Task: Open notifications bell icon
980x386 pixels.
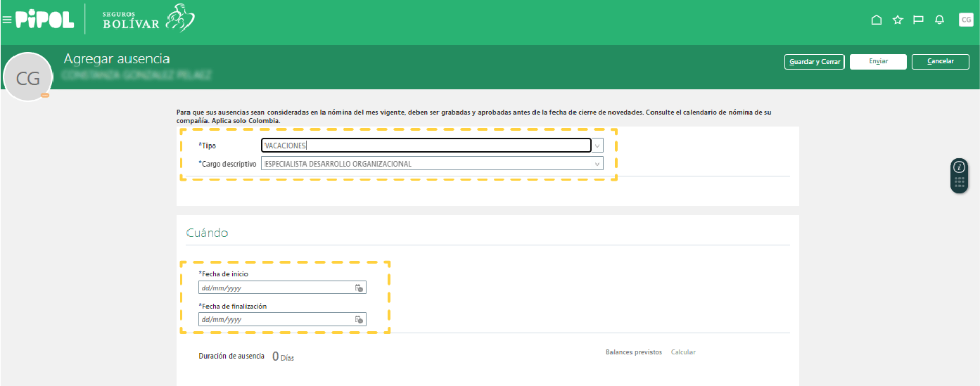Action: (x=939, y=20)
